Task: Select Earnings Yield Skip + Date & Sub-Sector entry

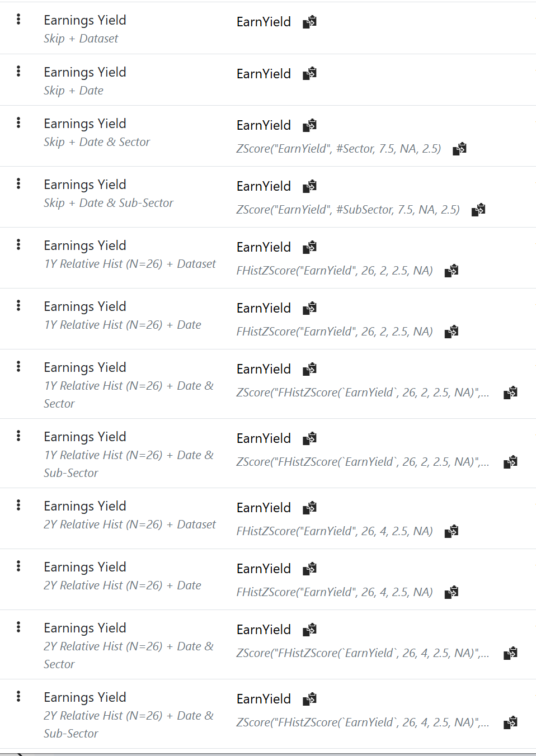Action: point(109,193)
